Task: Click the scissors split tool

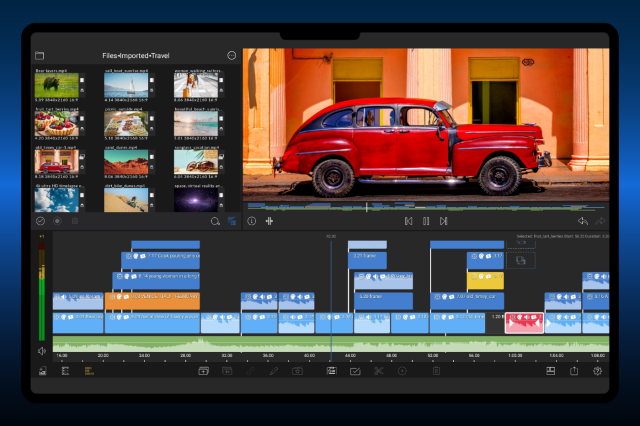Action: coord(379,371)
